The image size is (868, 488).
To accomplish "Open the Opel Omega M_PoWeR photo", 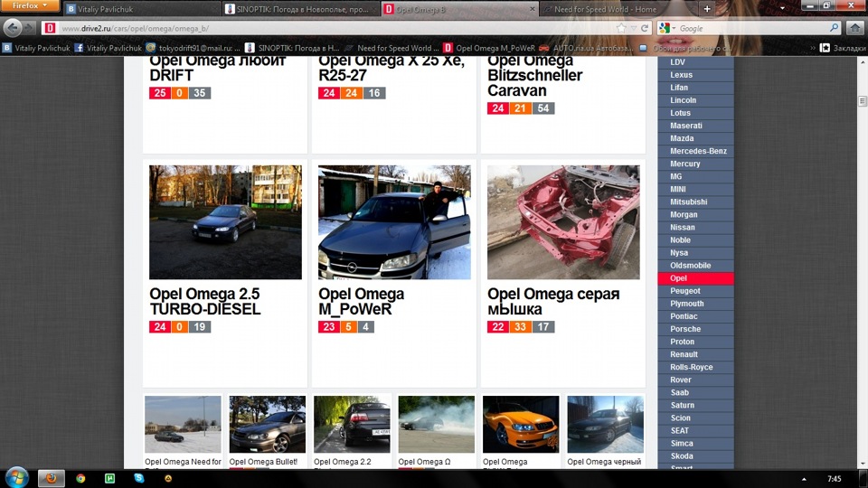I will click(394, 222).
